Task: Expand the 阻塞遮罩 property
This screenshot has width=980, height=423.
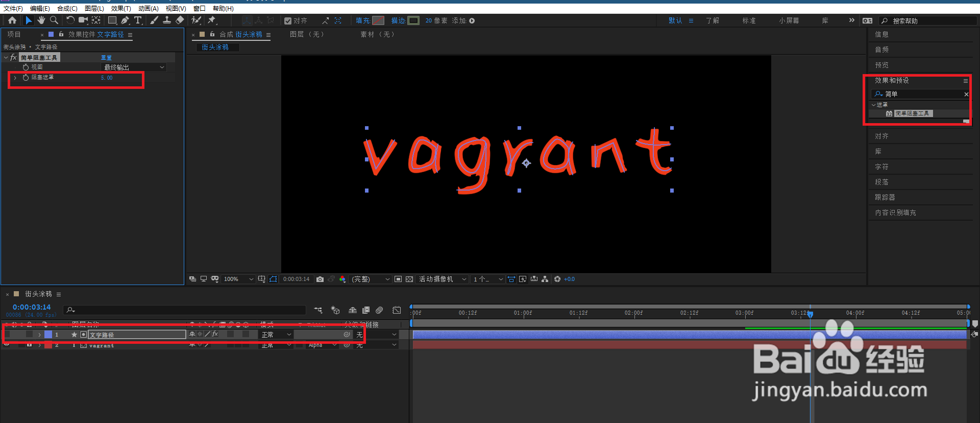Action: pos(15,78)
